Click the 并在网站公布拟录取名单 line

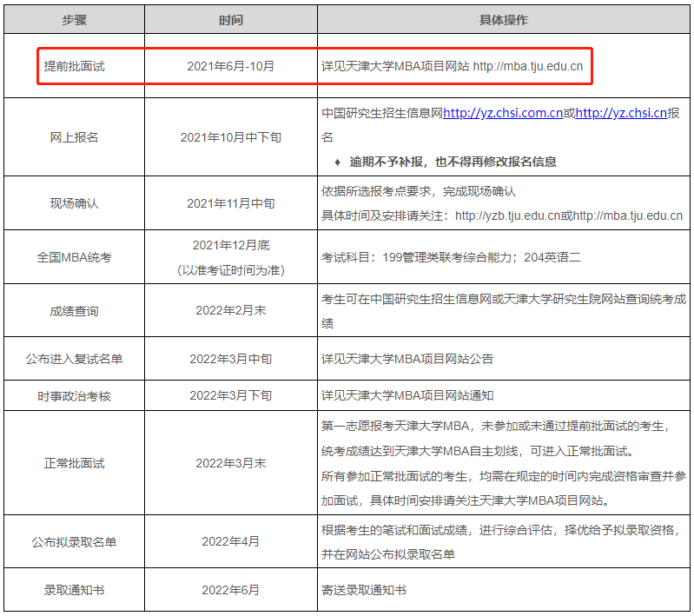pos(388,554)
